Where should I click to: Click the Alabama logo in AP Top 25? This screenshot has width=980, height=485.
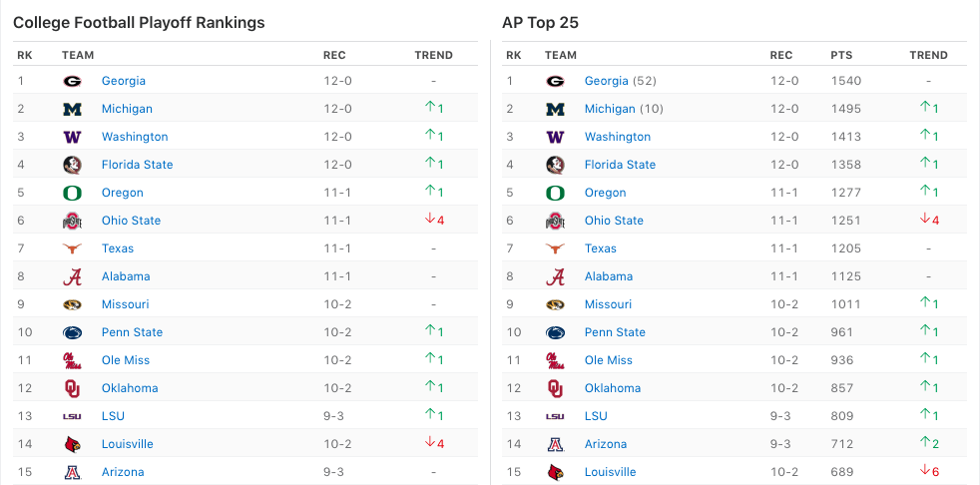click(555, 276)
